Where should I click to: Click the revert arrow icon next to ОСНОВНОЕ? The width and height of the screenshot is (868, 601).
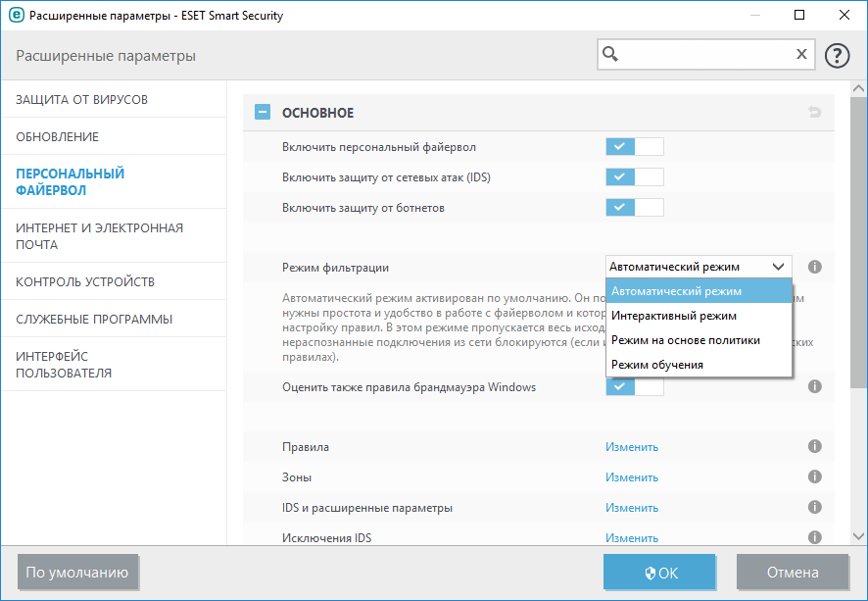[x=813, y=112]
